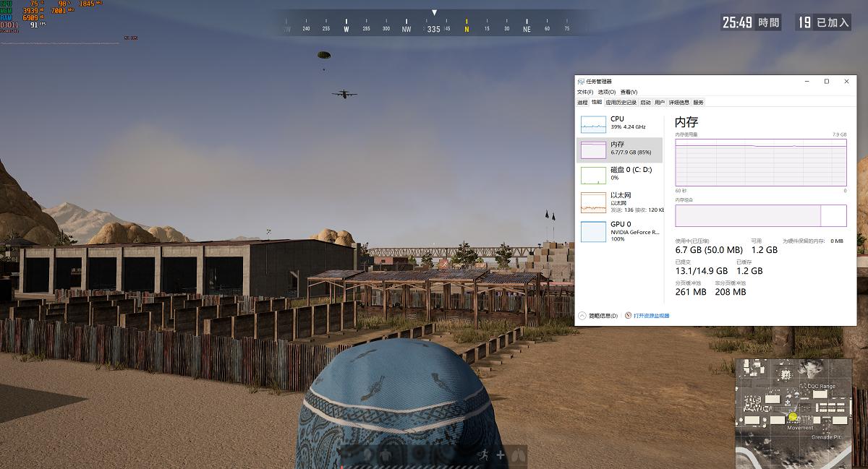Switch to the 服务 tab

[x=698, y=103]
